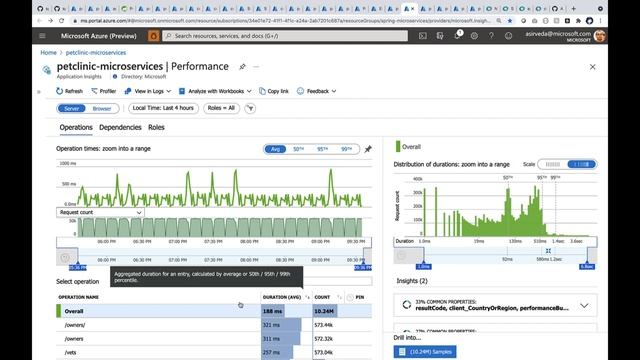Image resolution: width=640 pixels, height=360 pixels.
Task: Click the Refresh toolbar button
Action: [69, 91]
